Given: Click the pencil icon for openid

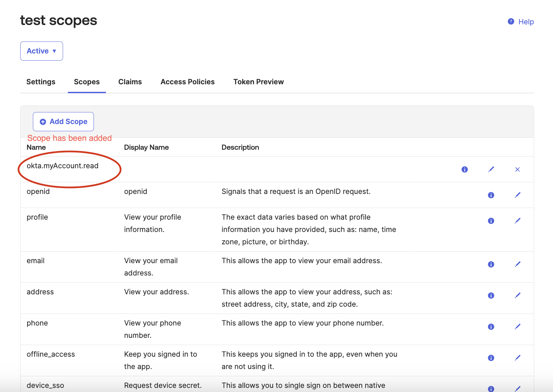Looking at the screenshot, I should 517,195.
